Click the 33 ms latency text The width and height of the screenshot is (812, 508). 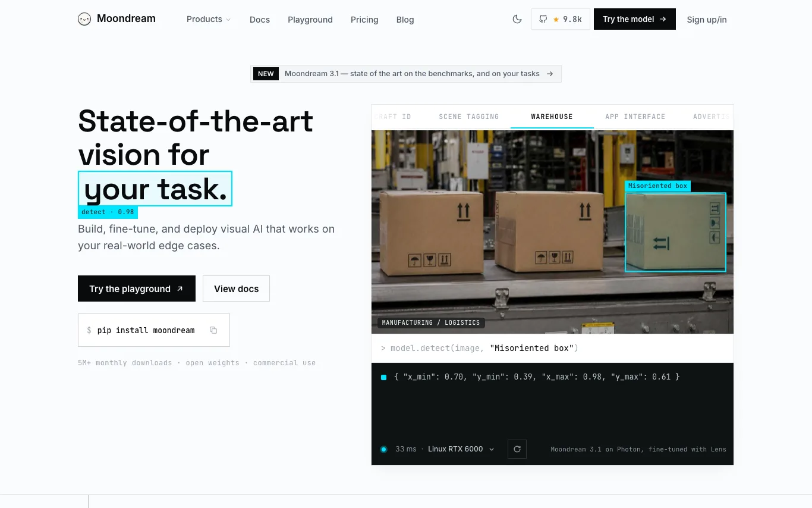tap(406, 449)
